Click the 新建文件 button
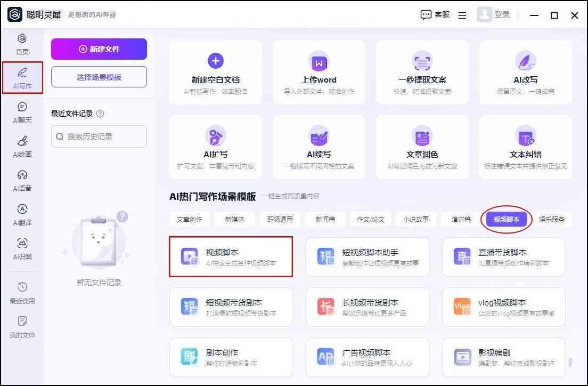The width and height of the screenshot is (588, 386). (x=99, y=49)
